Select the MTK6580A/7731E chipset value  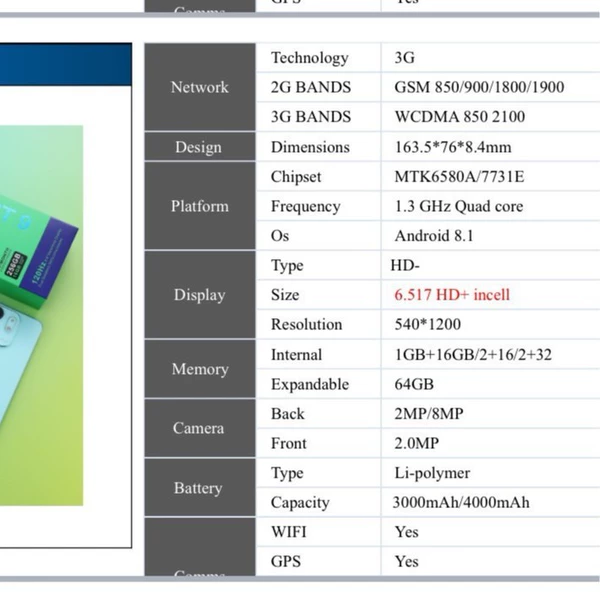coord(459,177)
